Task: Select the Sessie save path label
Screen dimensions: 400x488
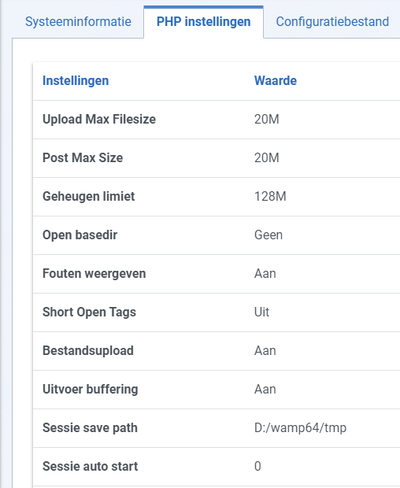Action: pyautogui.click(x=90, y=428)
